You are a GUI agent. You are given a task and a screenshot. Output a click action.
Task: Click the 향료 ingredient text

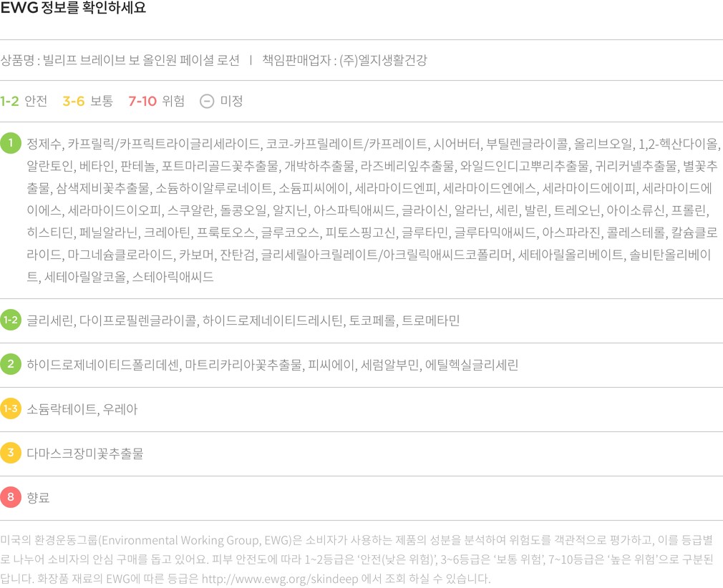tap(39, 498)
